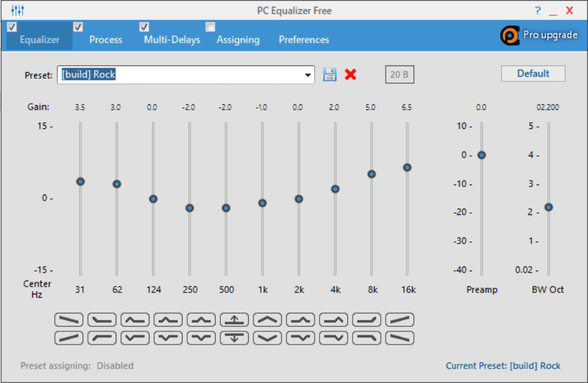Lower all bands with the down-arrow button
This screenshot has height=383, width=588.
[x=234, y=338]
